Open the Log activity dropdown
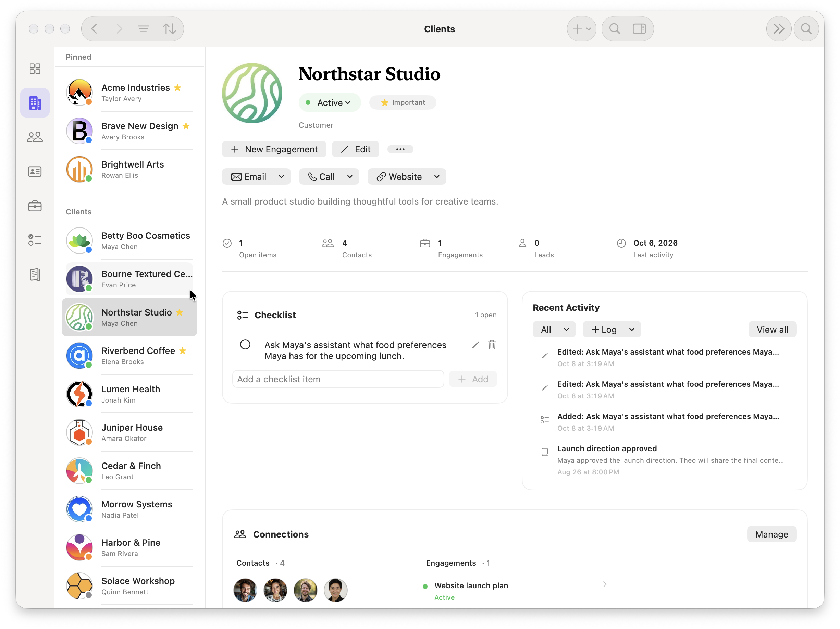This screenshot has width=840, height=629. pyautogui.click(x=612, y=330)
